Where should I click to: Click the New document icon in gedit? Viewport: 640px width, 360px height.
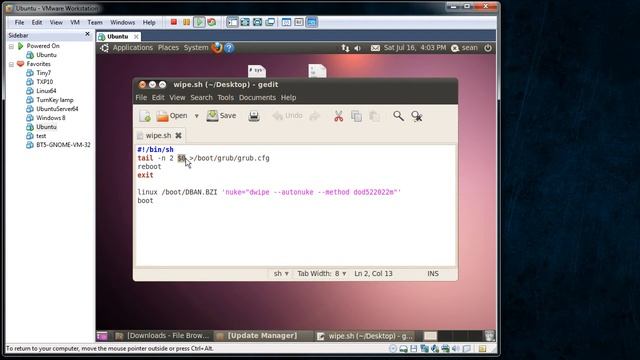coord(145,116)
